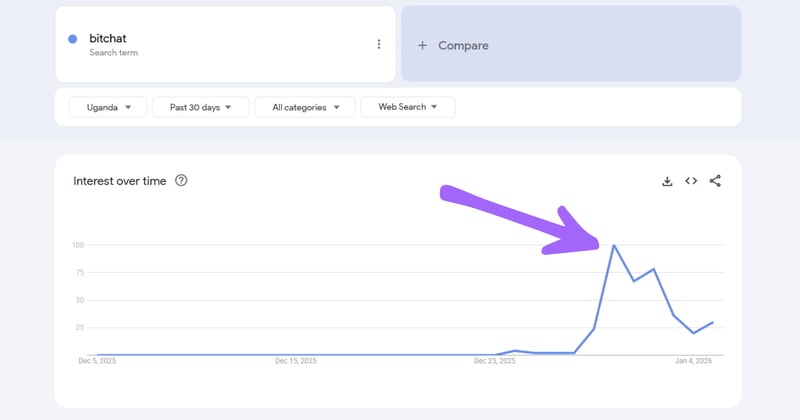Open bitchat search term options menu
Screen dimensions: 800x420
click(379, 44)
